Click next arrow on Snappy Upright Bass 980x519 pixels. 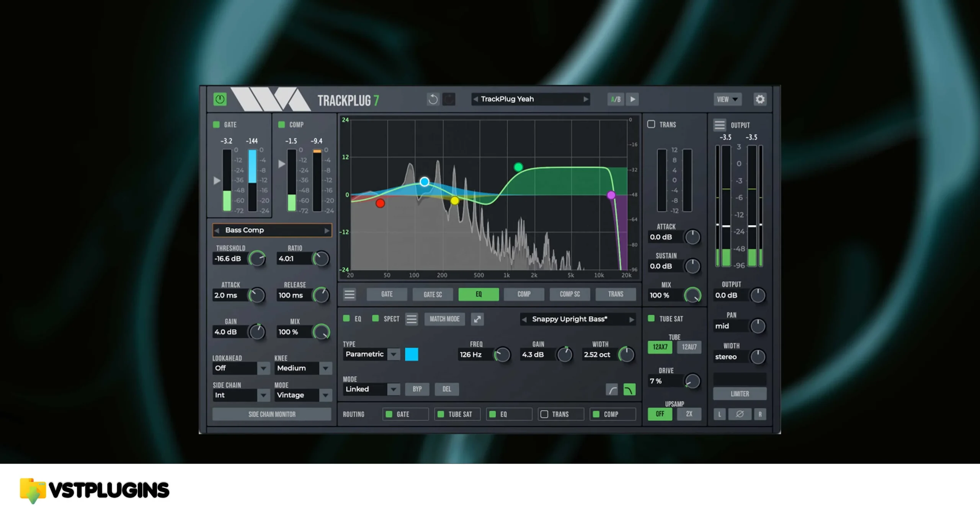[x=631, y=319]
